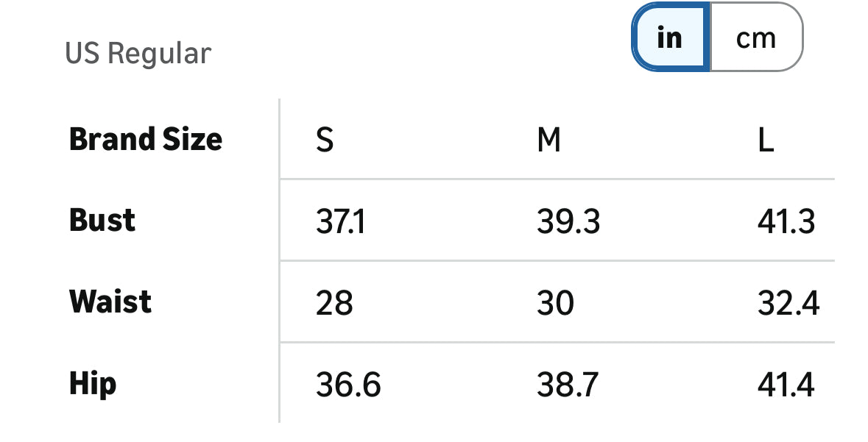Image resolution: width=868 pixels, height=442 pixels.
Task: Switch measurement units to cm
Action: coord(755,38)
